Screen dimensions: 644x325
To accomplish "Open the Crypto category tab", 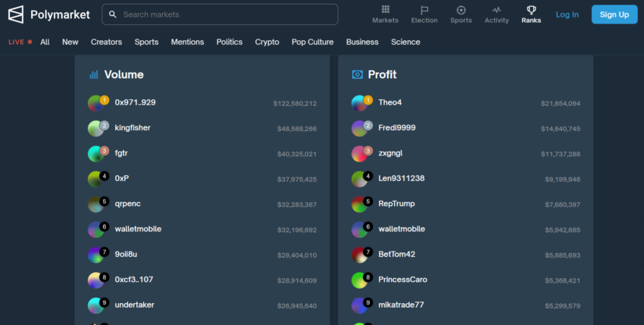I will point(267,42).
